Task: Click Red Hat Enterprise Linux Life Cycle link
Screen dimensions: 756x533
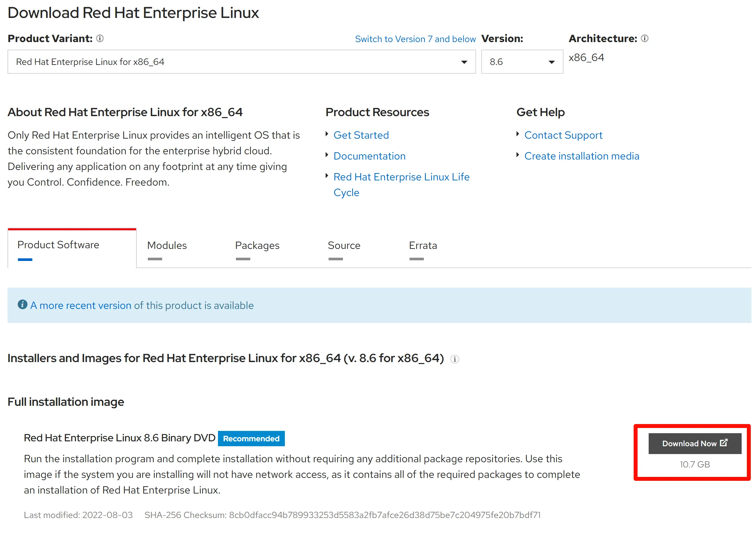Action: 401,177
